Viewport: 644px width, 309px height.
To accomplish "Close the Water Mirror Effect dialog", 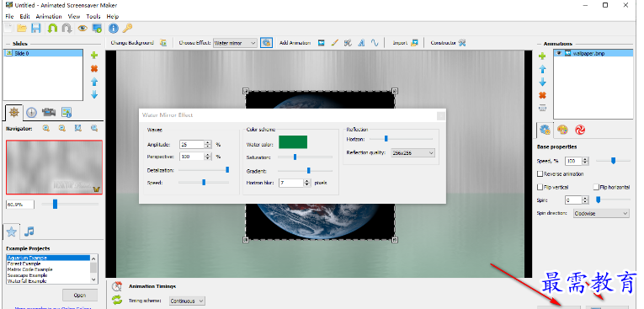I will (441, 116).
